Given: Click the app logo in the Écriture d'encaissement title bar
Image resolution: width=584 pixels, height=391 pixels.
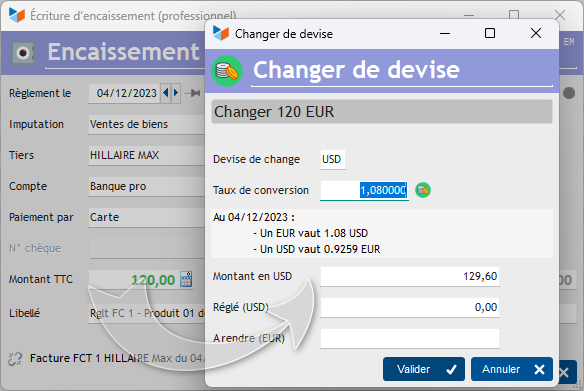Looking at the screenshot, I should [x=17, y=15].
